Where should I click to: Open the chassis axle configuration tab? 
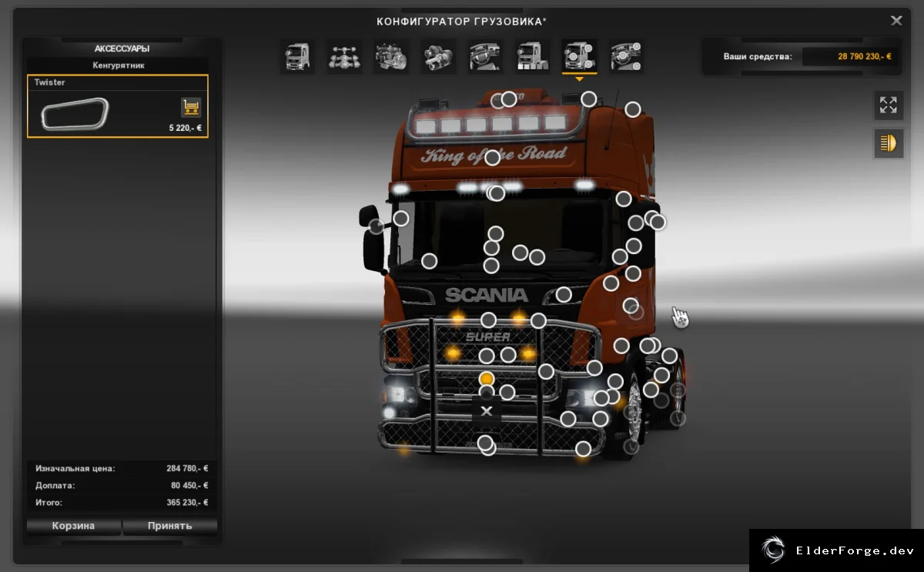344,56
